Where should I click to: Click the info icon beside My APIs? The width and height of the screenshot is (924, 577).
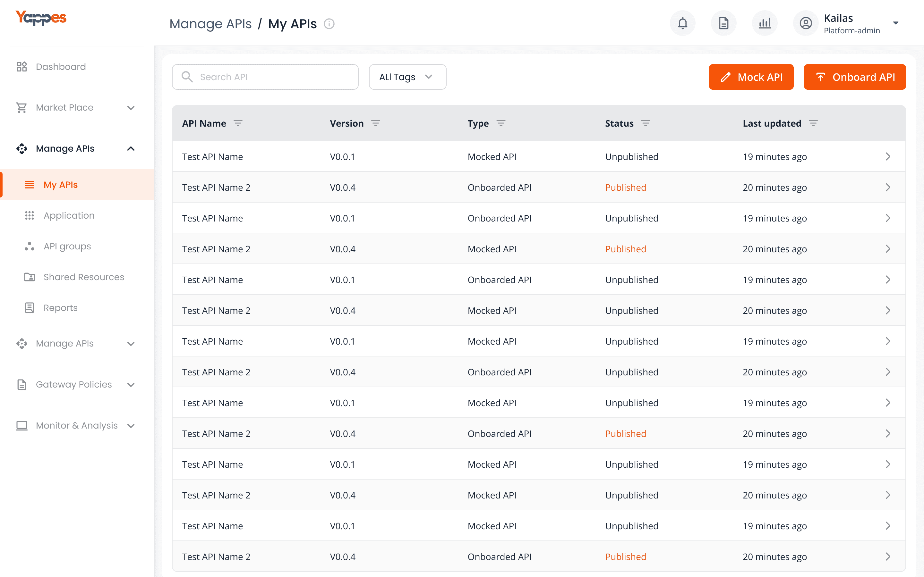(329, 24)
